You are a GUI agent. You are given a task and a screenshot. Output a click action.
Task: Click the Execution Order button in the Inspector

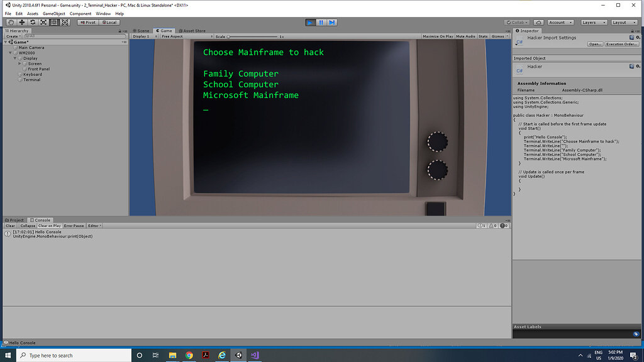coord(621,43)
